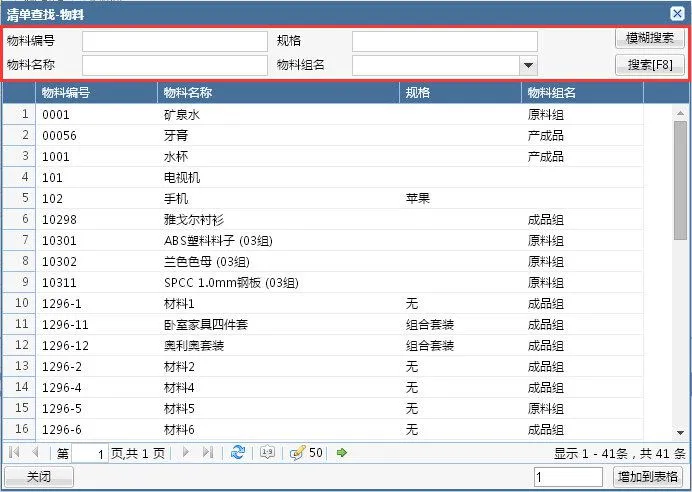
Task: Focus the 物料编号 input field
Action: 175,41
